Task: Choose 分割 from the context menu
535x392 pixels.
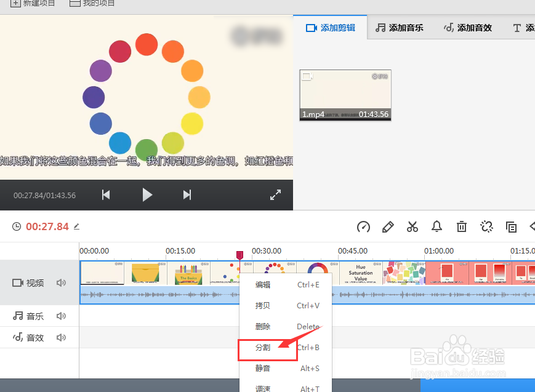Action: click(263, 347)
